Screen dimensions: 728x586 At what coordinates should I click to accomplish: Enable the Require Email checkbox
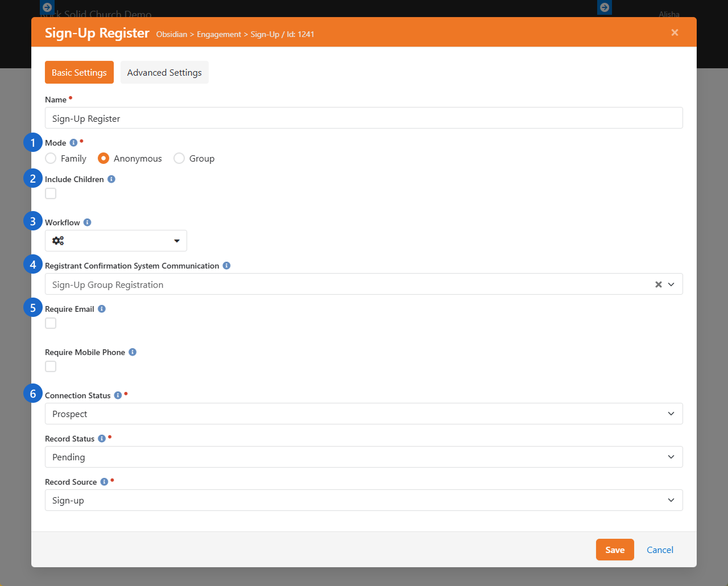51,323
